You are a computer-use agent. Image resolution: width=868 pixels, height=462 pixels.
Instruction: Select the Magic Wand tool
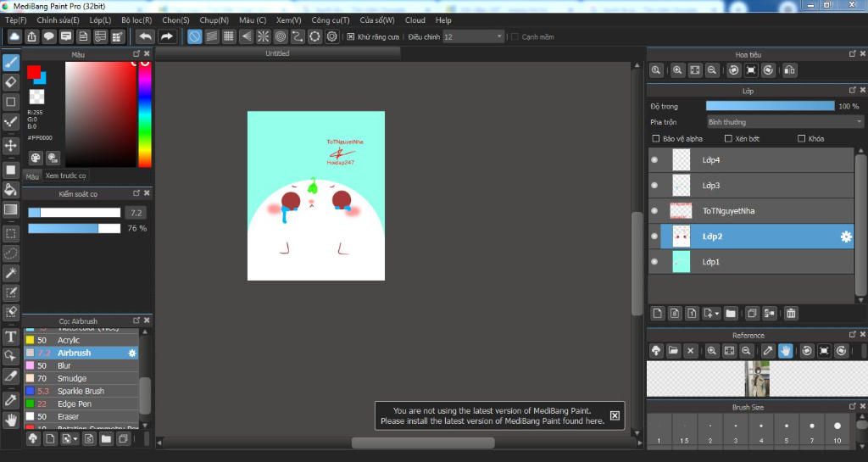(x=11, y=273)
